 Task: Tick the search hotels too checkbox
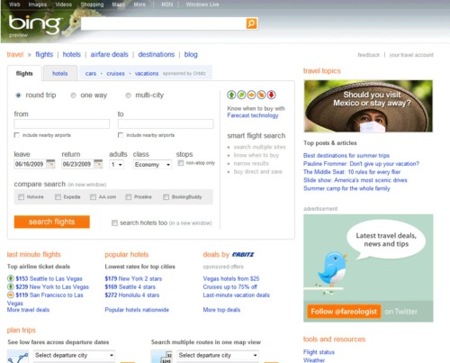[x=115, y=223]
